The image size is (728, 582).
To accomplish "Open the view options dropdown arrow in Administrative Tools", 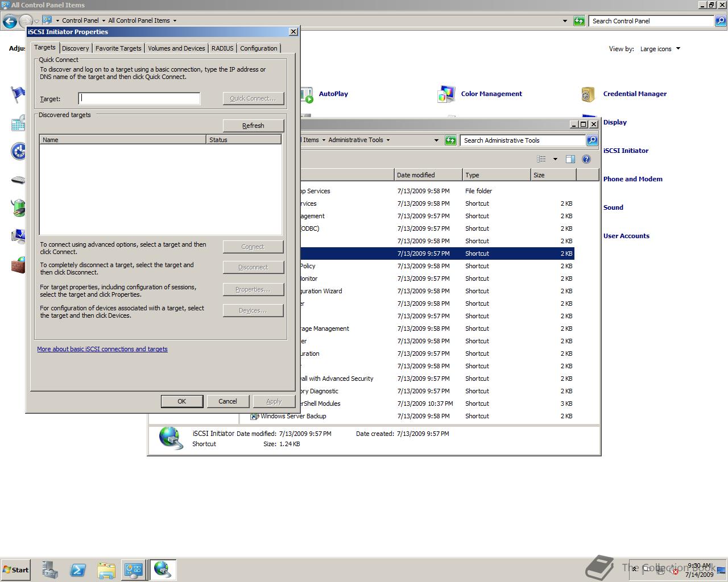I will tap(555, 159).
